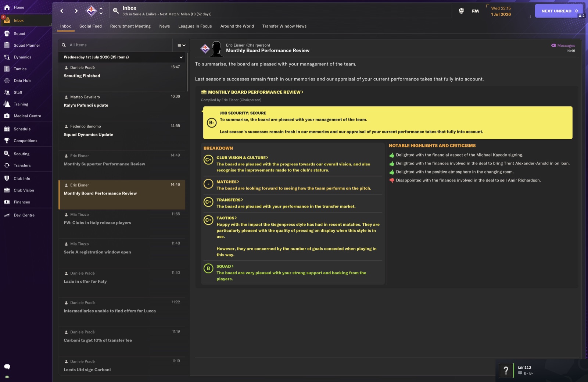
Task: Navigate back with the left arrow
Action: [62, 11]
